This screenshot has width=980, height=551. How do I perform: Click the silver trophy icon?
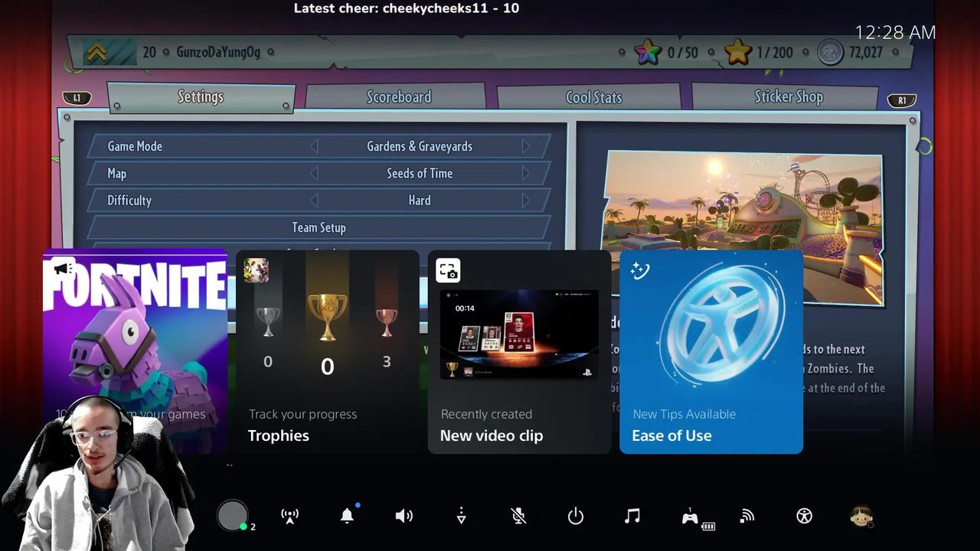pos(267,321)
